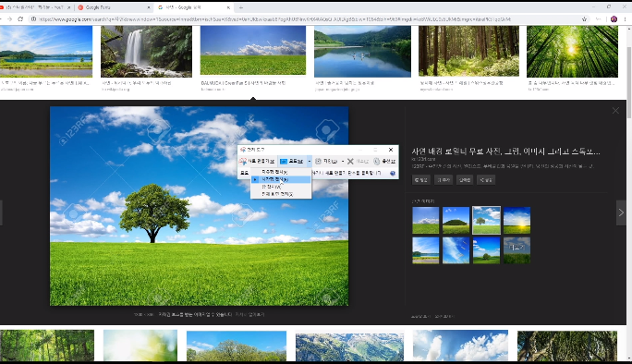The width and height of the screenshot is (632, 364).
Task: Click the large tree and meadow preview image
Action: pos(199,206)
